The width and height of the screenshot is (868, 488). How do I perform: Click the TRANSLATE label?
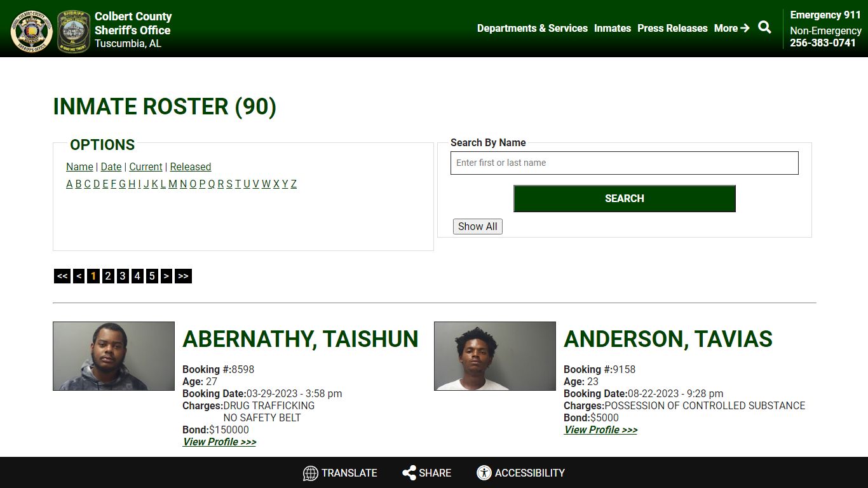(x=349, y=473)
